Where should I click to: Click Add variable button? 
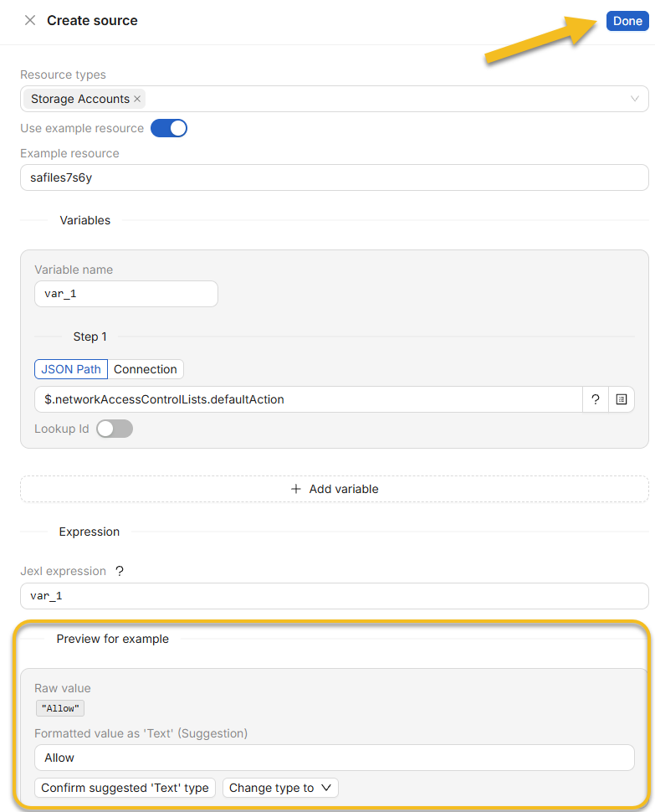tap(335, 489)
